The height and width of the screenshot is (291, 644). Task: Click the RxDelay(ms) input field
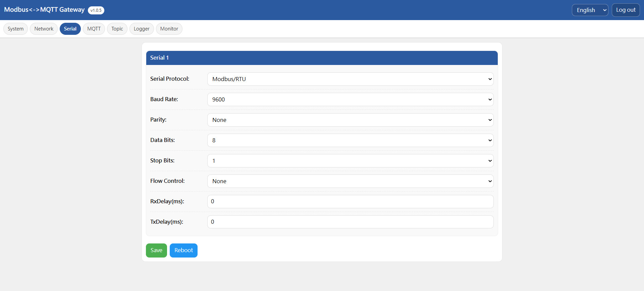click(350, 202)
